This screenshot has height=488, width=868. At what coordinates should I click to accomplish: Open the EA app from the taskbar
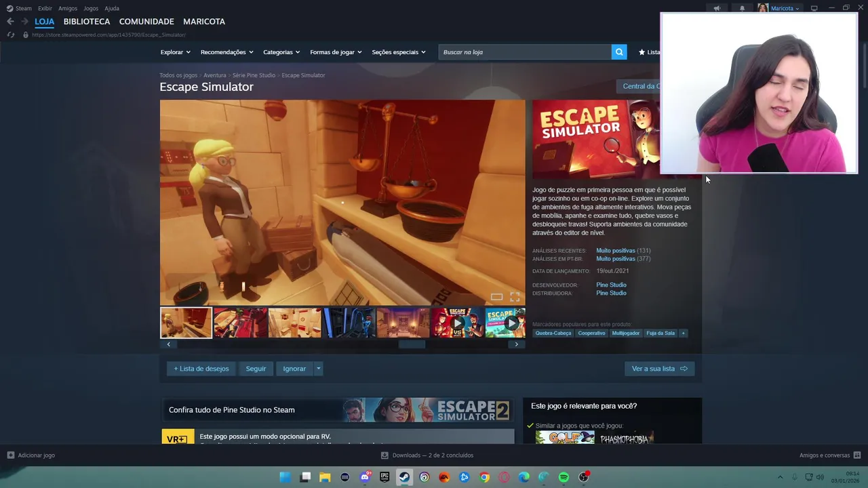click(444, 477)
